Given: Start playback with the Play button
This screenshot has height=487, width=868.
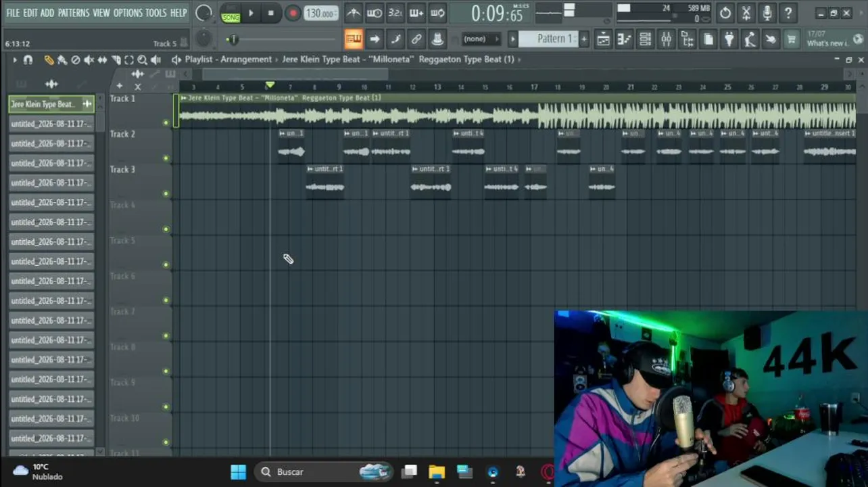Looking at the screenshot, I should 251,13.
